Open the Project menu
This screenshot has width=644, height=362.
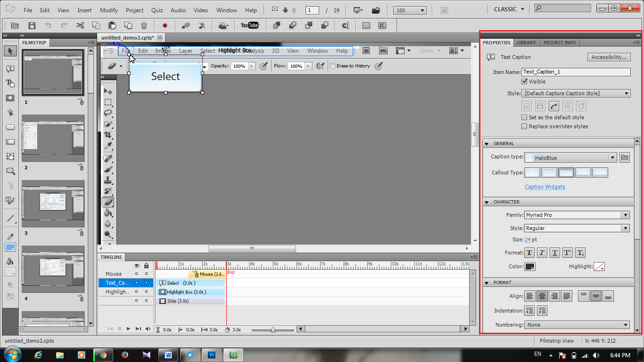(134, 10)
